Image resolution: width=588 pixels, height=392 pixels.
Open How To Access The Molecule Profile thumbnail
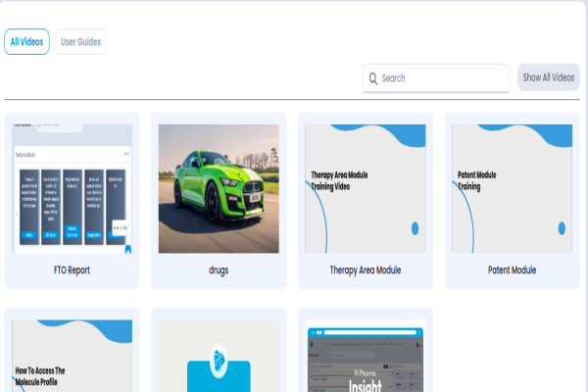72,356
